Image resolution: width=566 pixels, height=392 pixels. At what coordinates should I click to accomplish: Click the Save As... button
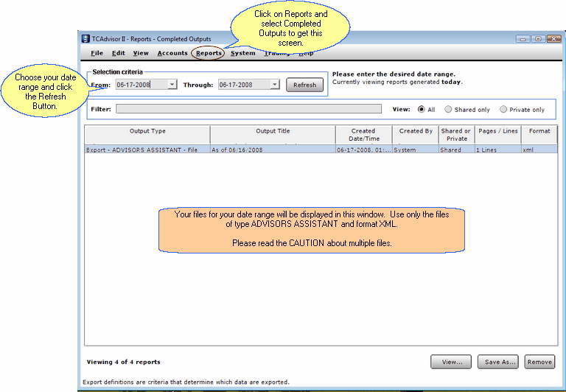click(498, 362)
